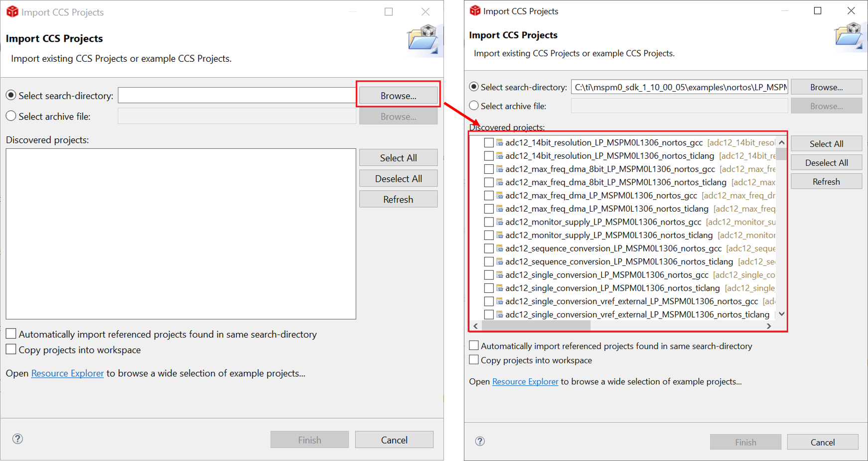This screenshot has width=868, height=461.
Task: Check Copy projects into workspace in left dialog
Action: [11, 349]
